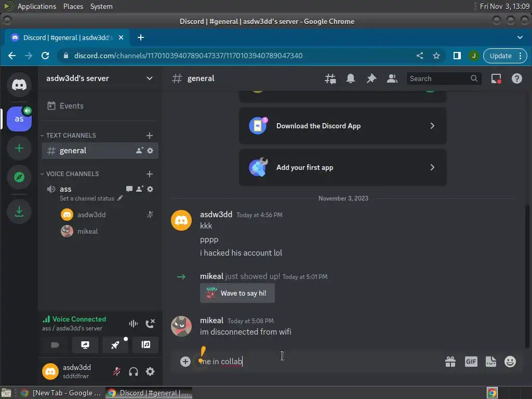532x399 pixels.
Task: Toggle deafen headphones icon
Action: tap(134, 371)
